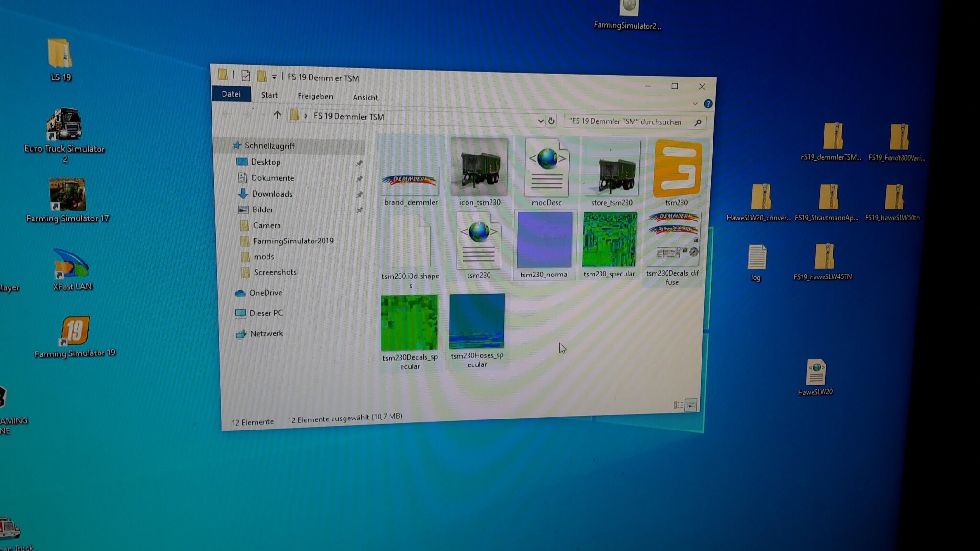Open the tsm230 GIANTS editor file icon

677,169
